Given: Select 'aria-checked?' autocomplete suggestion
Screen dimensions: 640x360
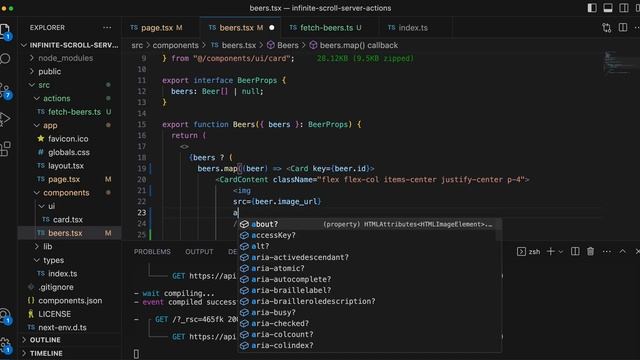Looking at the screenshot, I should tap(369, 323).
